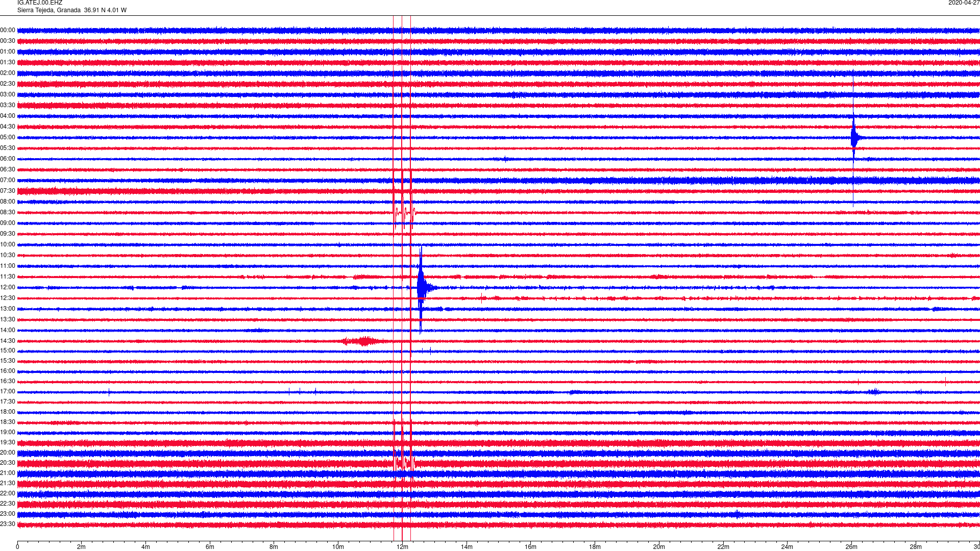Click the red calibration pulse on 08:30 trace
The image size is (980, 551).
405,213
